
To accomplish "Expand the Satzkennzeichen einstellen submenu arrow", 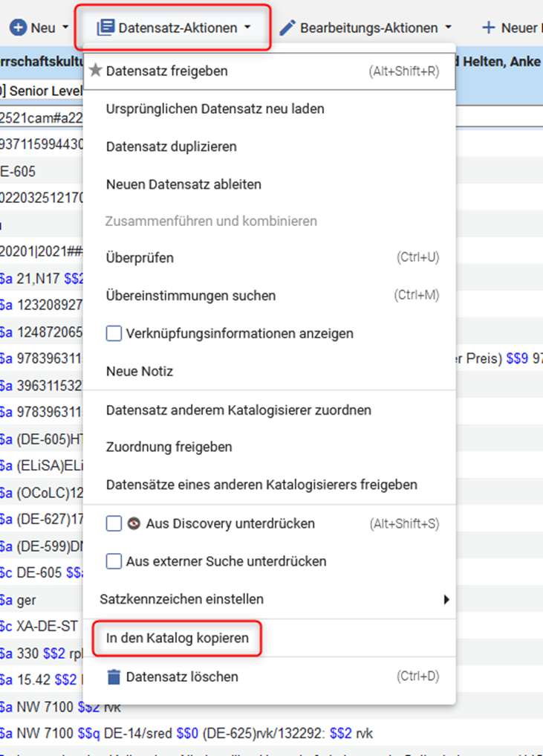I will coord(446,599).
